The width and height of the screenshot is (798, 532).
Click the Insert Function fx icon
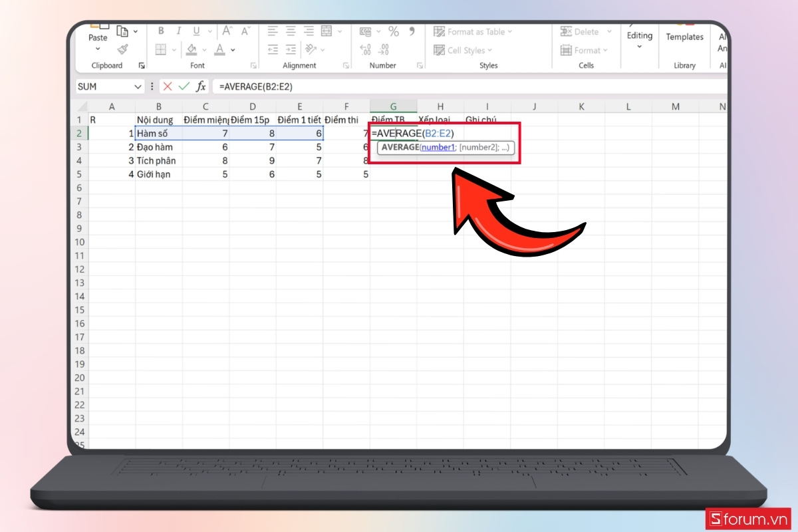pos(201,86)
